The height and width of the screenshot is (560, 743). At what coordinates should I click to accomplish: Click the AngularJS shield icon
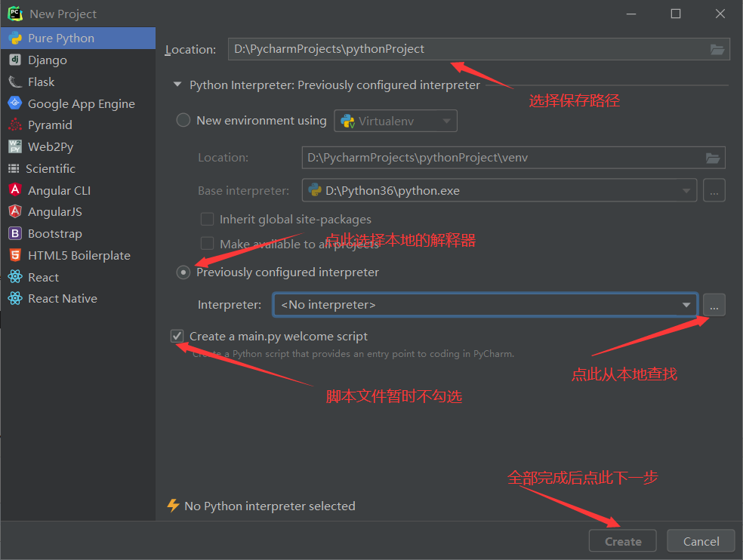(x=15, y=211)
